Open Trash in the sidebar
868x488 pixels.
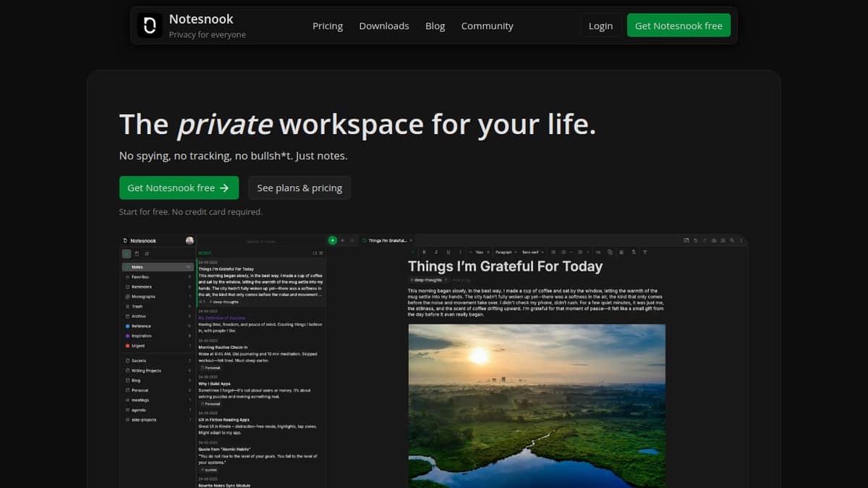158,306
